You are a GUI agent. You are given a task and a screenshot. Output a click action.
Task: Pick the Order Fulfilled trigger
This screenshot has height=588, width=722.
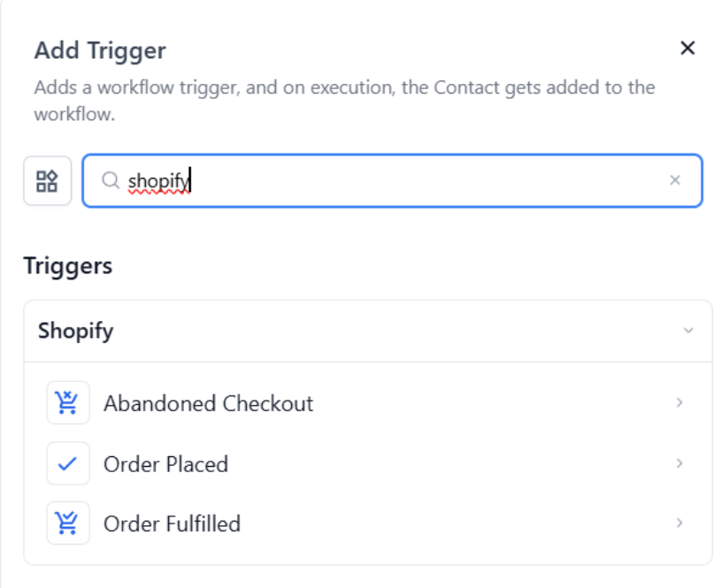[x=172, y=523]
